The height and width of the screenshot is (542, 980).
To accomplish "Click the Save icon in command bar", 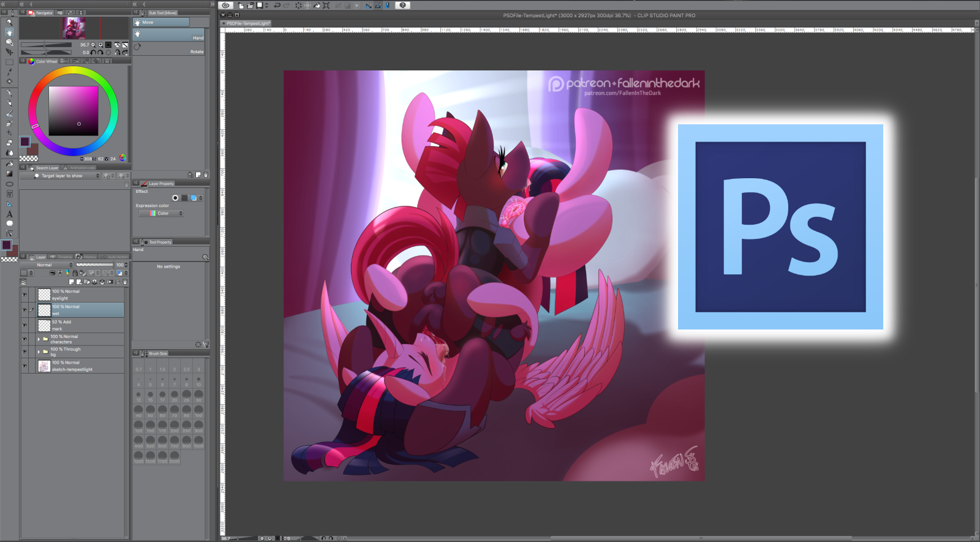I will click(x=260, y=6).
